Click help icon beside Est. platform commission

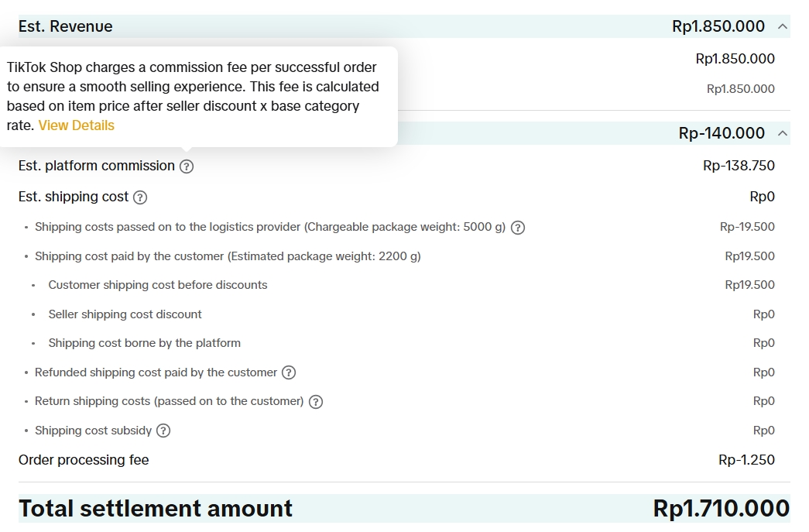[x=187, y=166]
